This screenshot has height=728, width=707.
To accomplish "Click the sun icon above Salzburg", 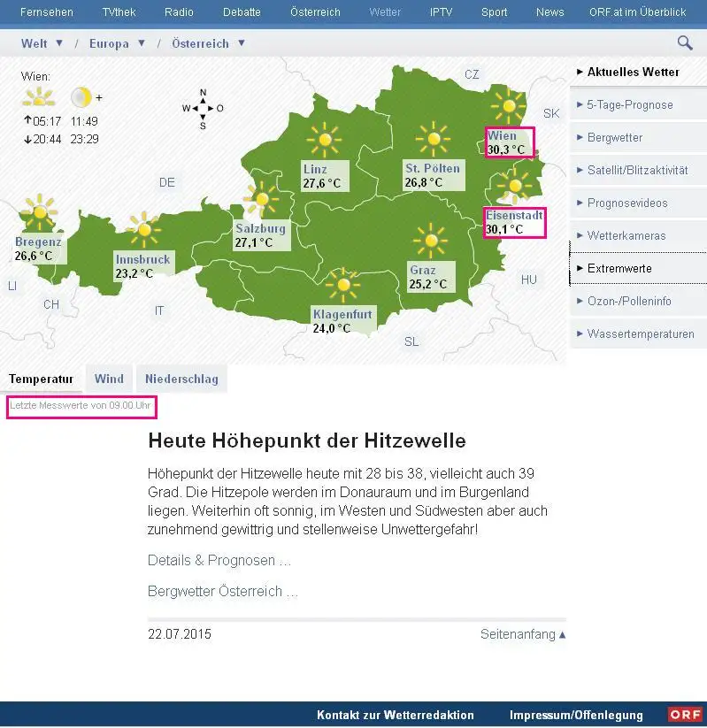I will [x=262, y=198].
